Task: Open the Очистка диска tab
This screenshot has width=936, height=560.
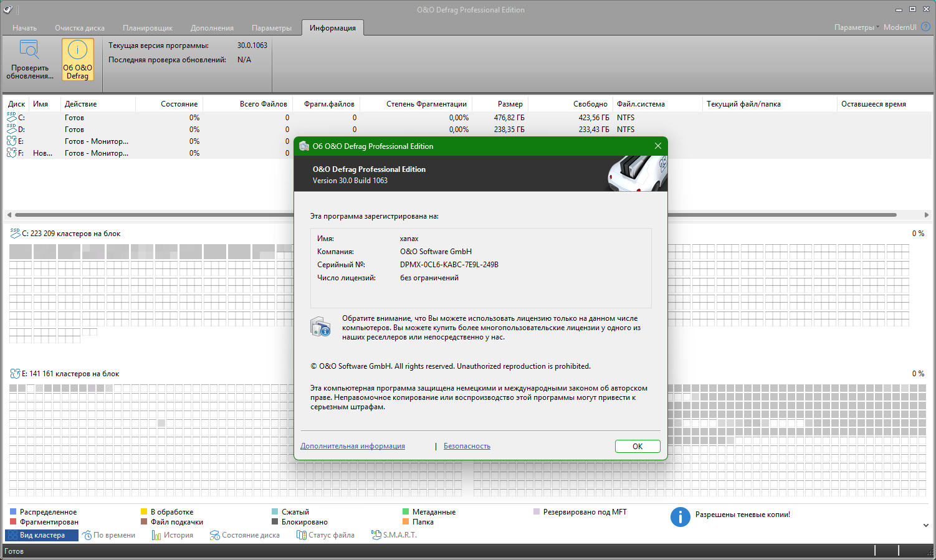Action: pyautogui.click(x=80, y=28)
